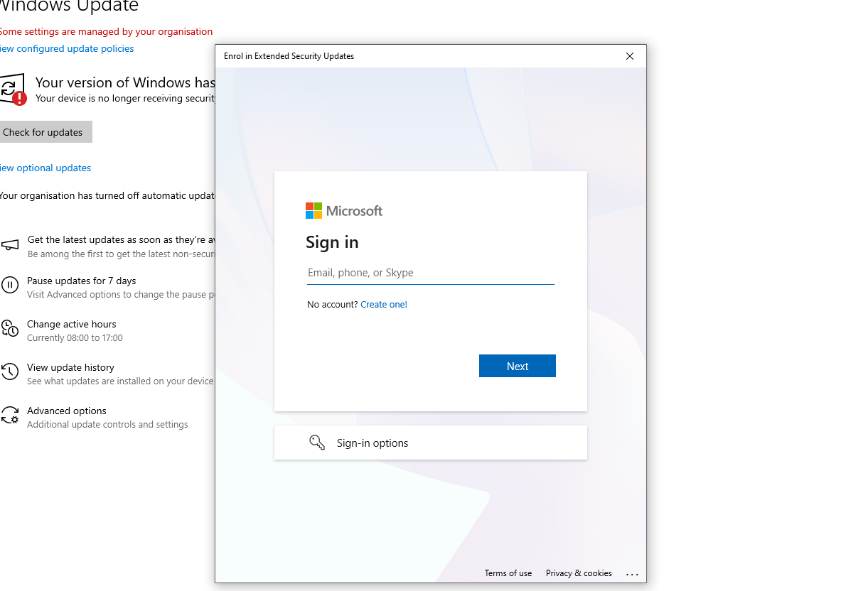Click the sync-gear icon beside Advanced options
868x591 pixels.
point(10,416)
